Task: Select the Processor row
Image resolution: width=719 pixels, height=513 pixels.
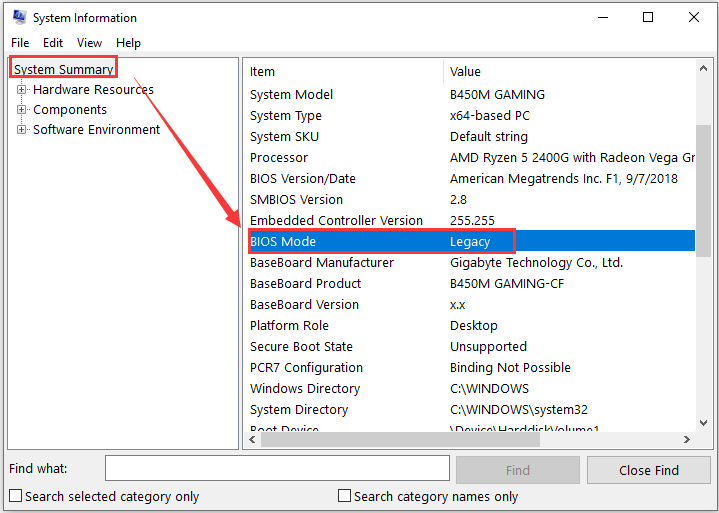Action: (471, 158)
